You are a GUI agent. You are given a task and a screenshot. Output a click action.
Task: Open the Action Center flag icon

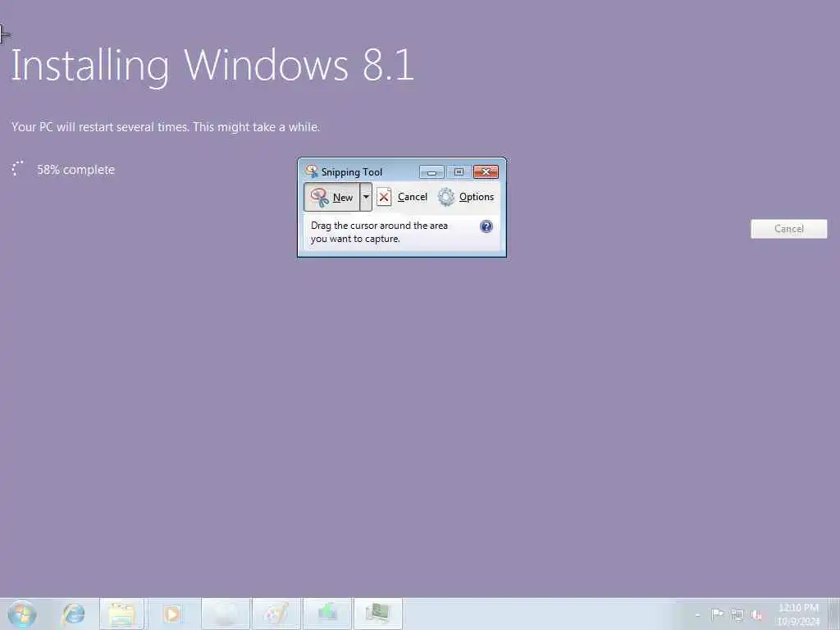coord(717,614)
